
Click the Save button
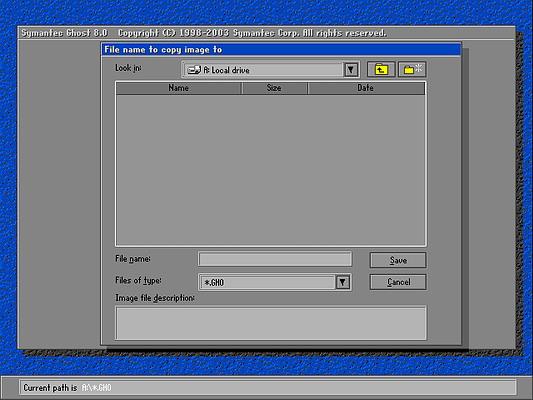tap(398, 260)
